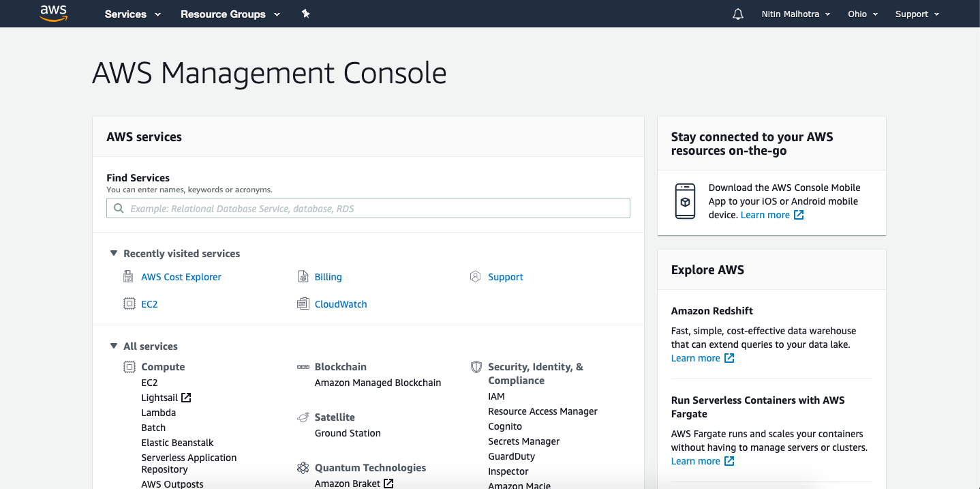980x489 pixels.
Task: Open Serverless Application Repository
Action: tap(189, 464)
